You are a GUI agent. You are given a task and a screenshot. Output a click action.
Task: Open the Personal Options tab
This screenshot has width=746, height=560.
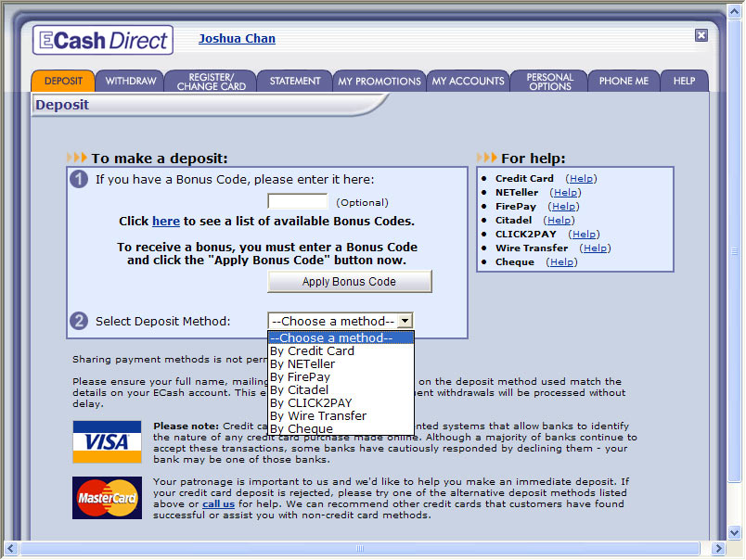(549, 82)
